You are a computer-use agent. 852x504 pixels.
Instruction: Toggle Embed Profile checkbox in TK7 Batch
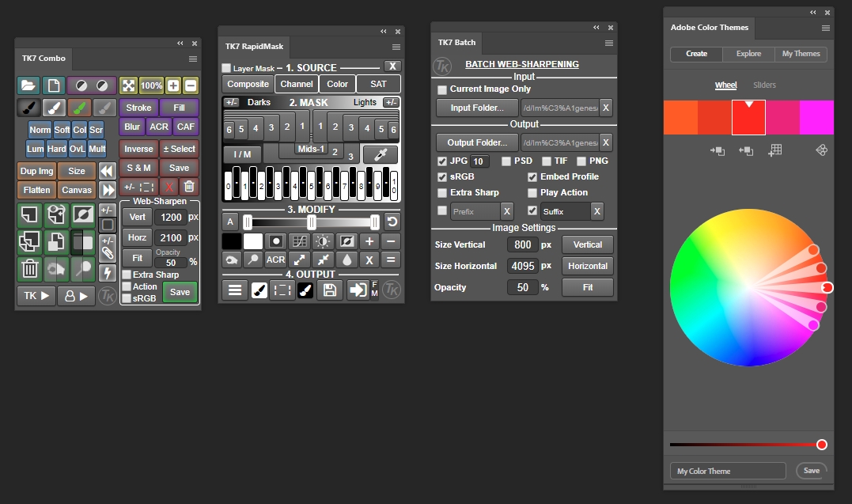tap(532, 177)
